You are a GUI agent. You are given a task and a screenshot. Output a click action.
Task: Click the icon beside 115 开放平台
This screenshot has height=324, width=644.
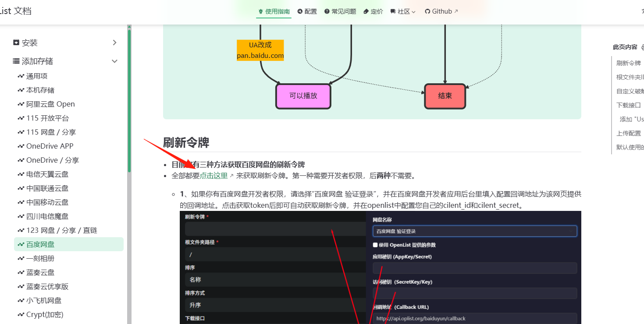point(21,118)
